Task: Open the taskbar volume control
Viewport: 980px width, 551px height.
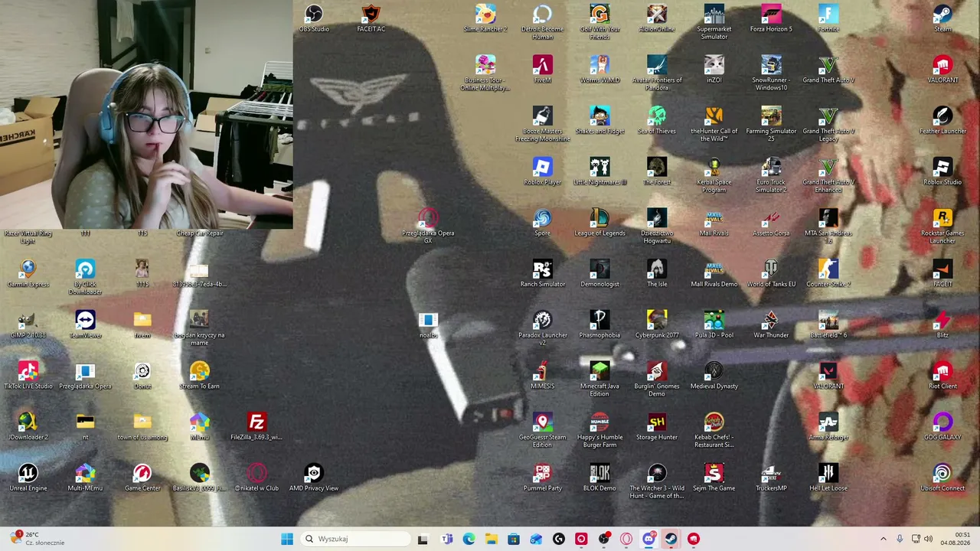Action: [928, 539]
